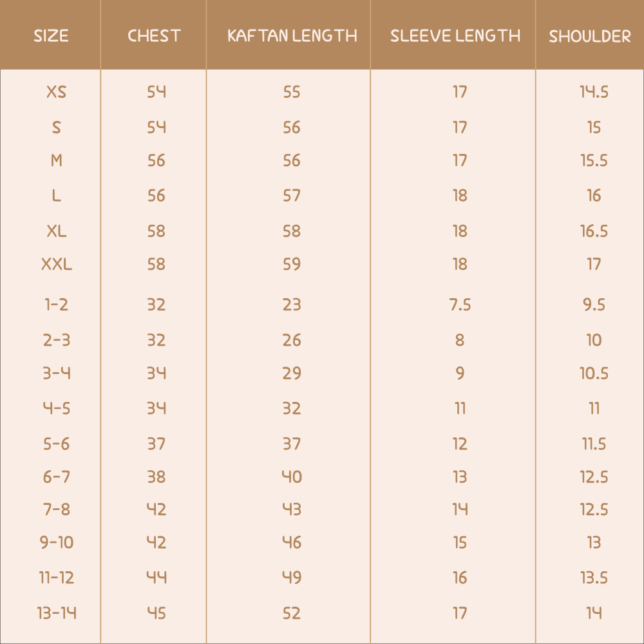
Task: Select the 1-2 age size label
Action: click(57, 305)
